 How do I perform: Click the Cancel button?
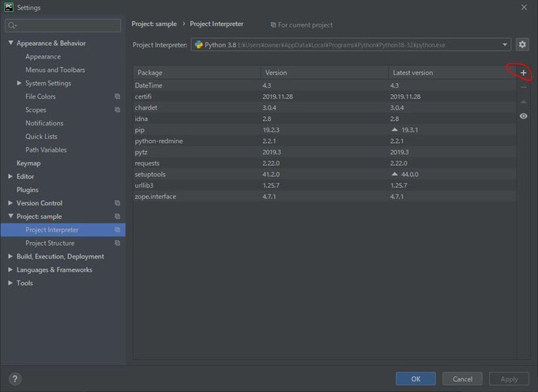[x=462, y=379]
